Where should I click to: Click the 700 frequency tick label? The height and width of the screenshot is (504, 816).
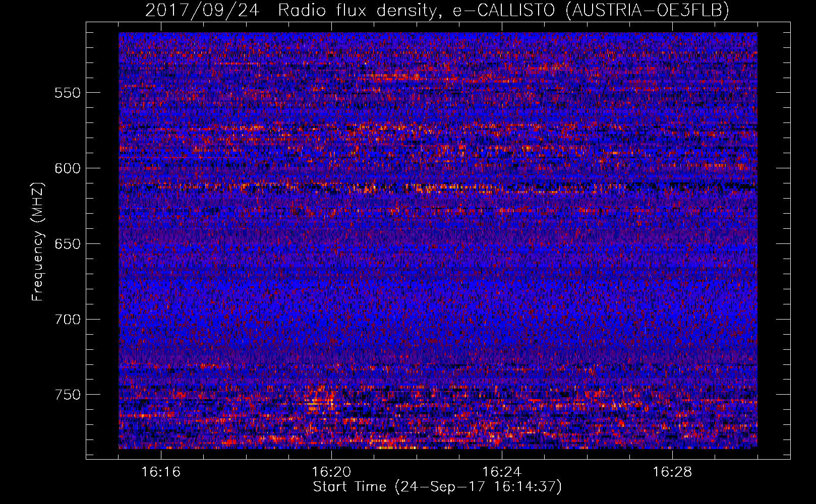click(68, 320)
